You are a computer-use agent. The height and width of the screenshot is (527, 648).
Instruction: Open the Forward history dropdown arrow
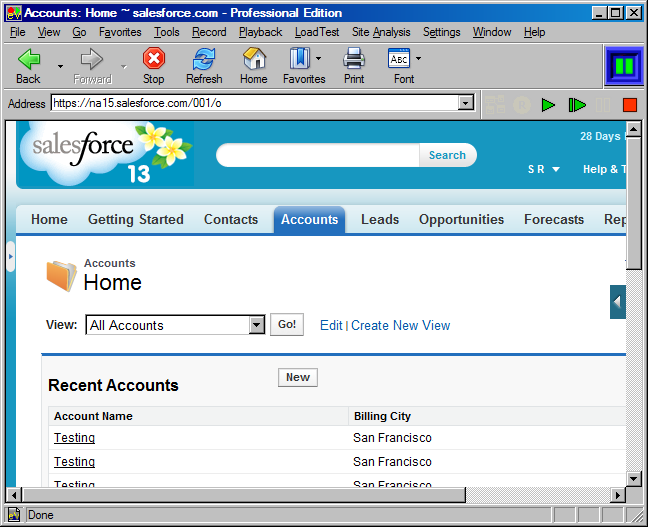click(x=124, y=67)
